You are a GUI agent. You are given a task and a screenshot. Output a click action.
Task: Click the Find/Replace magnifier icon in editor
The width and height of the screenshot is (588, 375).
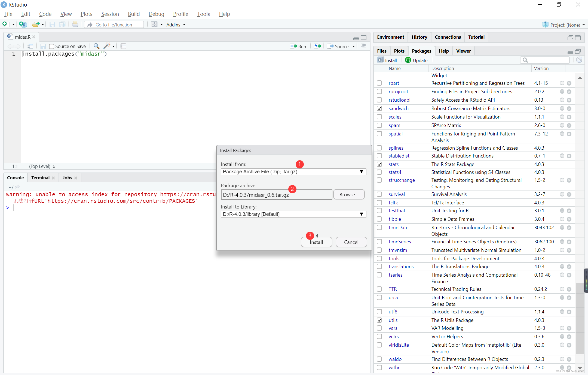coord(96,46)
